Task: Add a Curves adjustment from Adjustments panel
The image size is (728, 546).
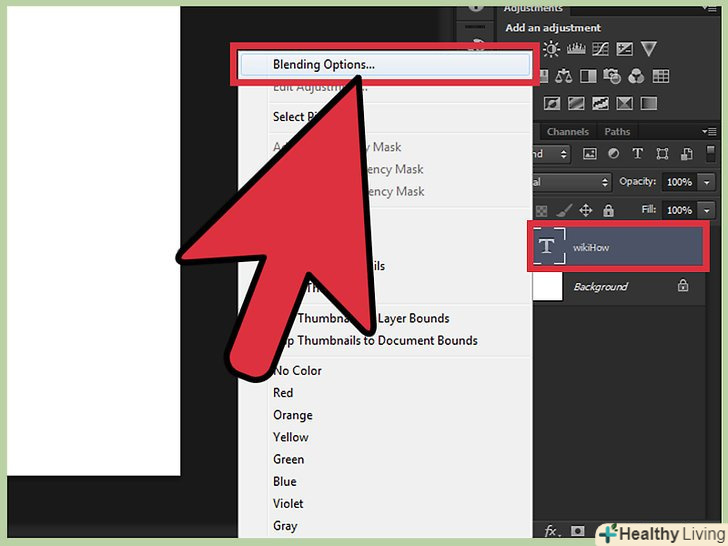Action: click(x=601, y=49)
